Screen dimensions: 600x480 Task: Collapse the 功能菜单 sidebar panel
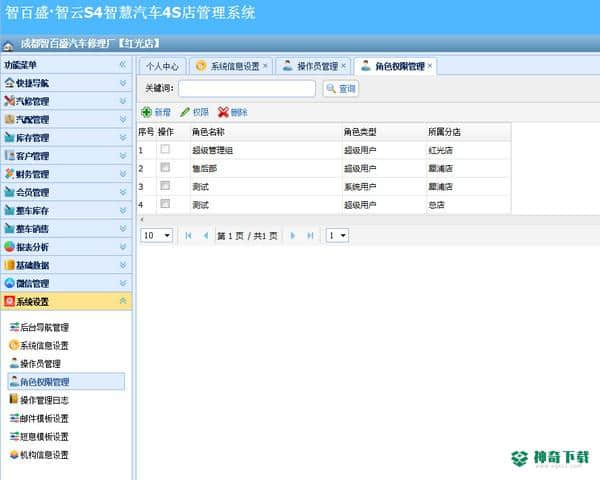[123, 64]
